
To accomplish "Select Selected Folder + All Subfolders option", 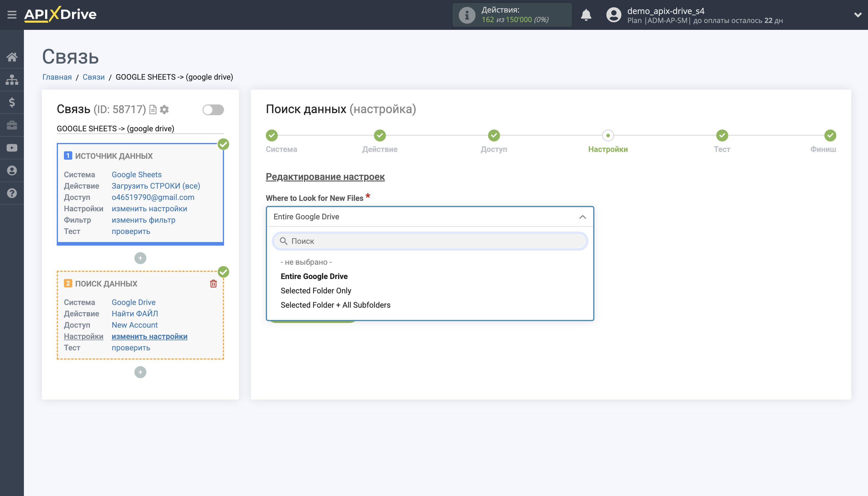I will pos(335,305).
